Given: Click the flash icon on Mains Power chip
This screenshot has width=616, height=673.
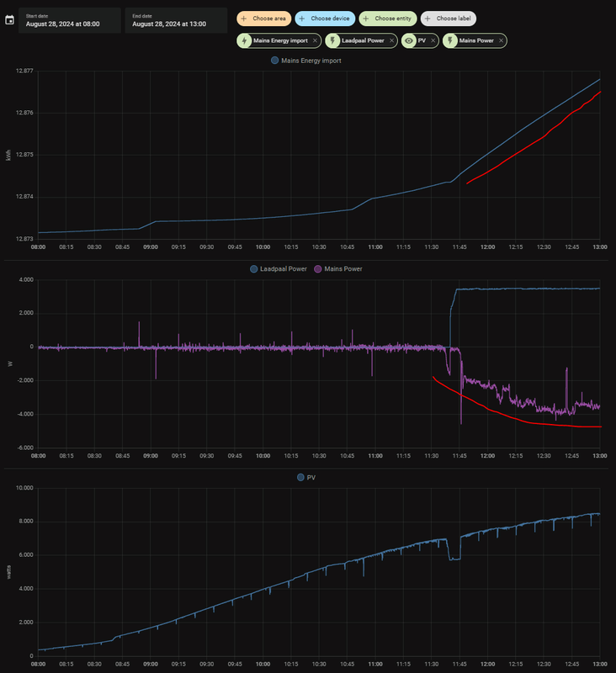Looking at the screenshot, I should [x=450, y=40].
